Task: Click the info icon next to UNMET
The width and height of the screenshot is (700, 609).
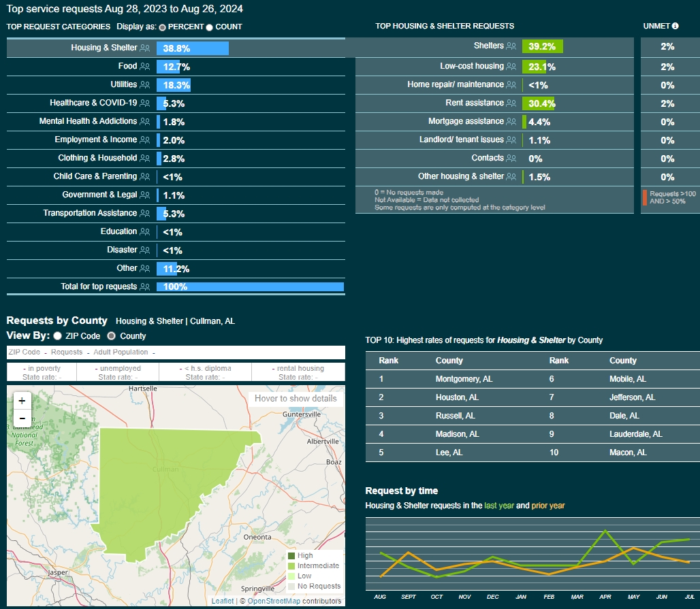Action: pos(675,27)
